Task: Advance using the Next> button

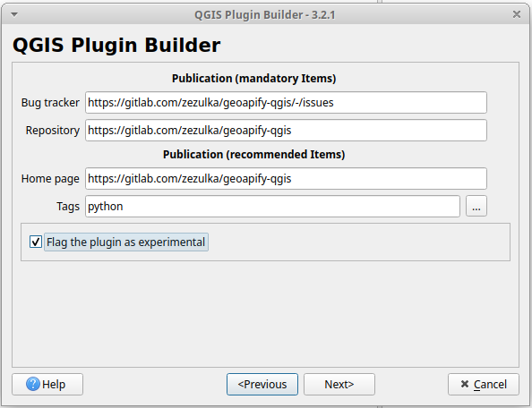Action: (x=339, y=384)
